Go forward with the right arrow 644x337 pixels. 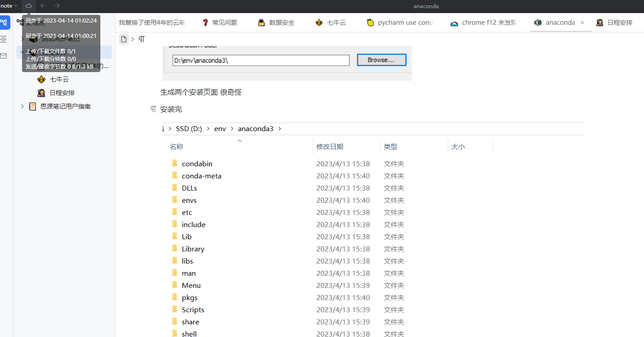tap(57, 6)
